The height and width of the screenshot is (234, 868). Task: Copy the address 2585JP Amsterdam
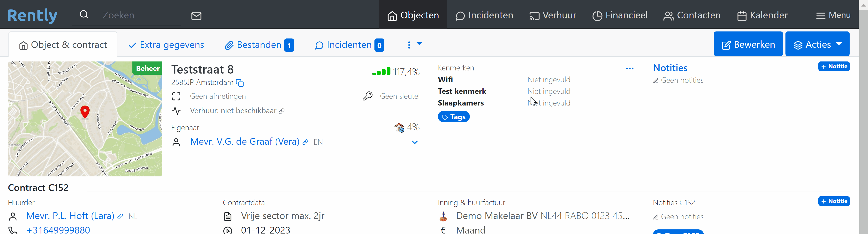click(240, 83)
